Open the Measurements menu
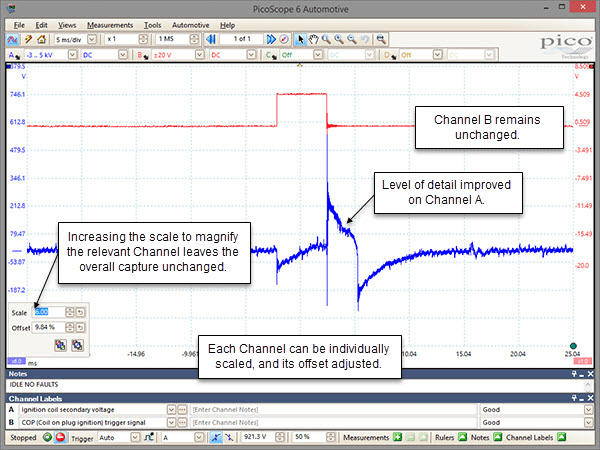This screenshot has height=450, width=600. click(x=110, y=25)
